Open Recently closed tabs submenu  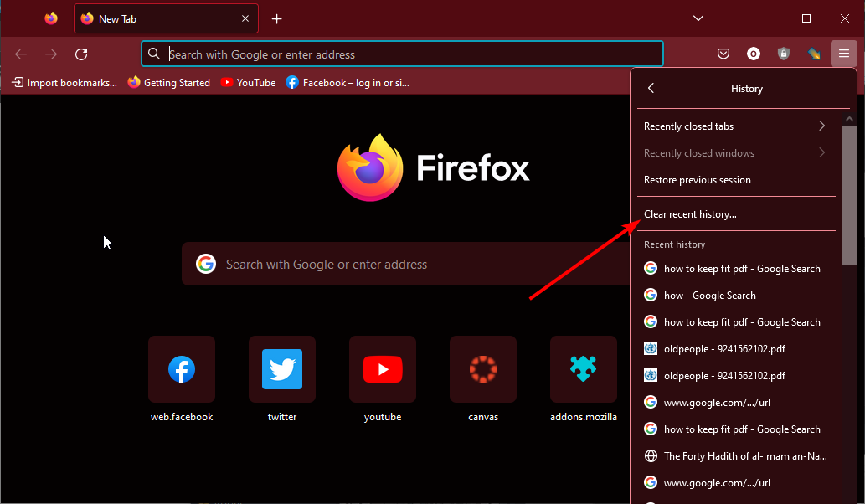pyautogui.click(x=736, y=126)
